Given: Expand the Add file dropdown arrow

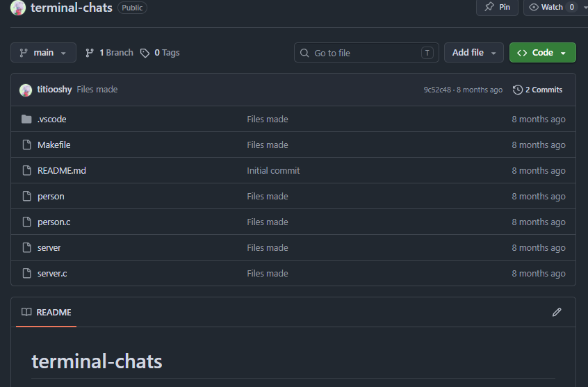Looking at the screenshot, I should coord(493,53).
